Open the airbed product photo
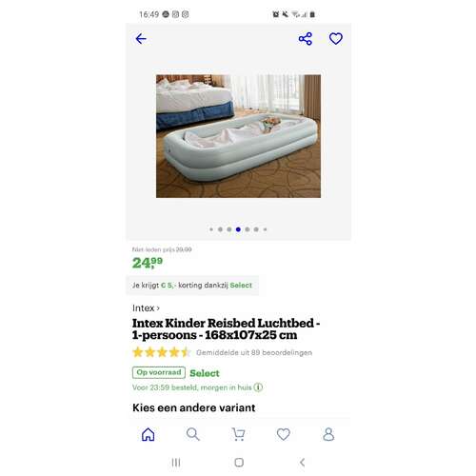The height and width of the screenshot is (476, 476). [238, 136]
